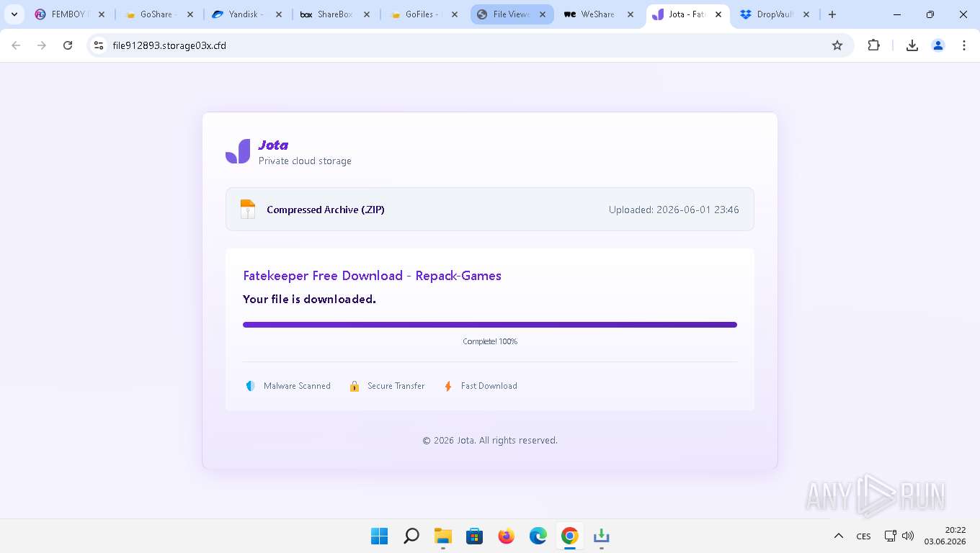Switch to the GoShare tab
This screenshot has height=553, width=980.
click(x=158, y=14)
